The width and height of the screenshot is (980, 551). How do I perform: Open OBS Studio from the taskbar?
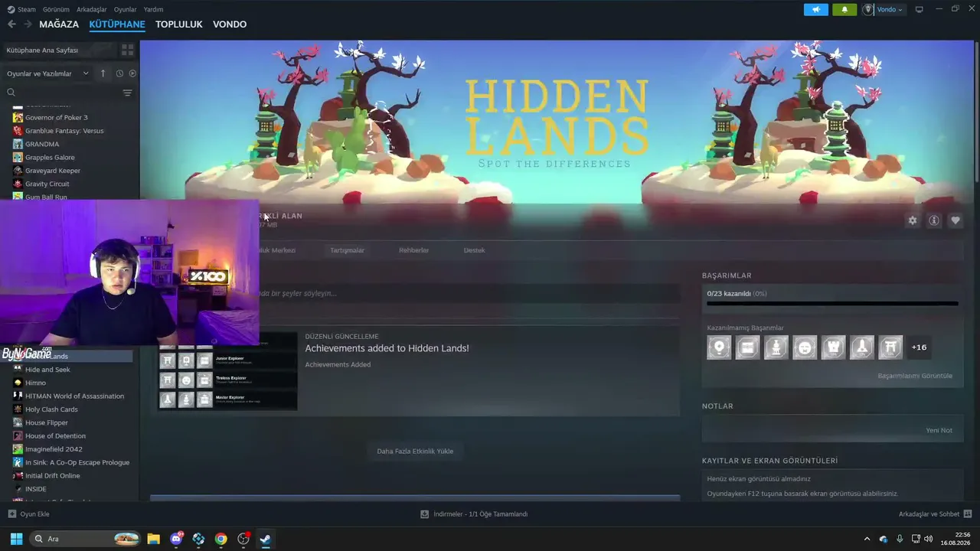pyautogui.click(x=243, y=539)
